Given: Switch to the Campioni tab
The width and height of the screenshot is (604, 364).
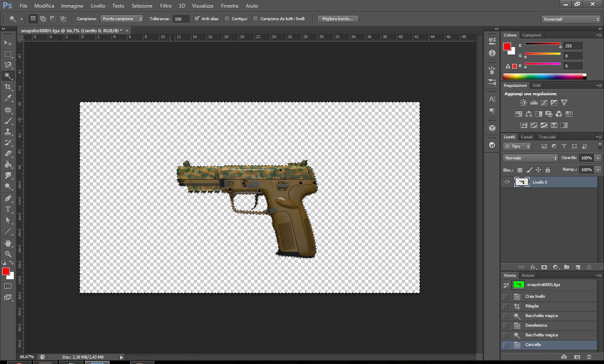Looking at the screenshot, I should tap(532, 35).
